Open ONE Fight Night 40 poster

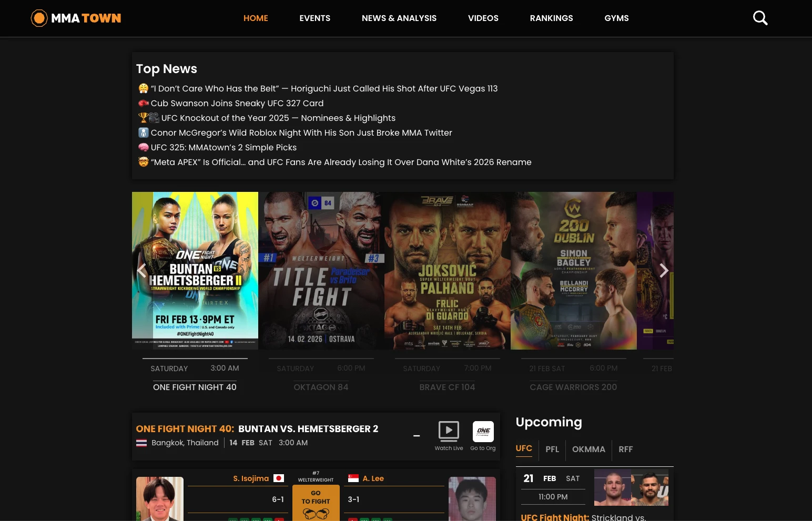[195, 271]
